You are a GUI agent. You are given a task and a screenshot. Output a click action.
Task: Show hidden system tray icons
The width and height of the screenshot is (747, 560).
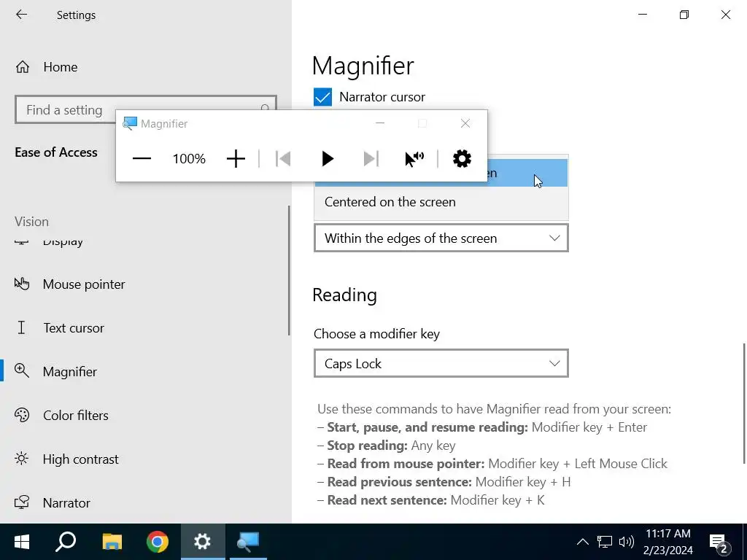pyautogui.click(x=582, y=542)
